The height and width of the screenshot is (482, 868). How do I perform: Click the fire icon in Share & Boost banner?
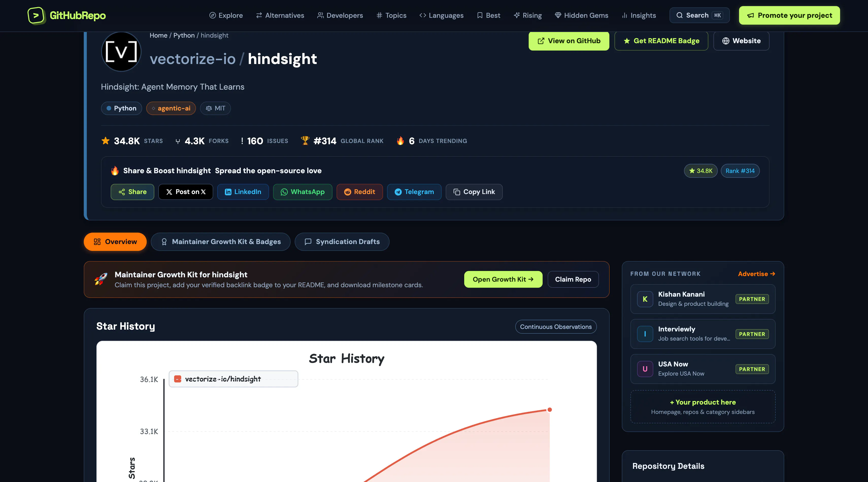pyautogui.click(x=115, y=171)
